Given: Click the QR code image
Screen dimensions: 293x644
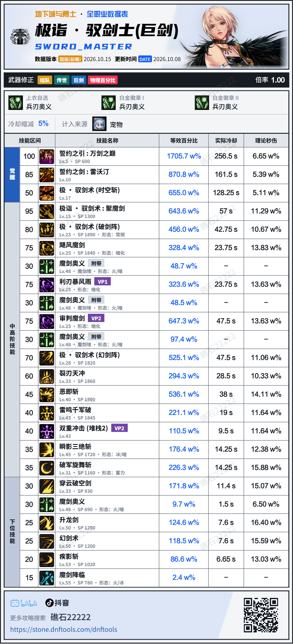Looking at the screenshot, I should point(261,615).
